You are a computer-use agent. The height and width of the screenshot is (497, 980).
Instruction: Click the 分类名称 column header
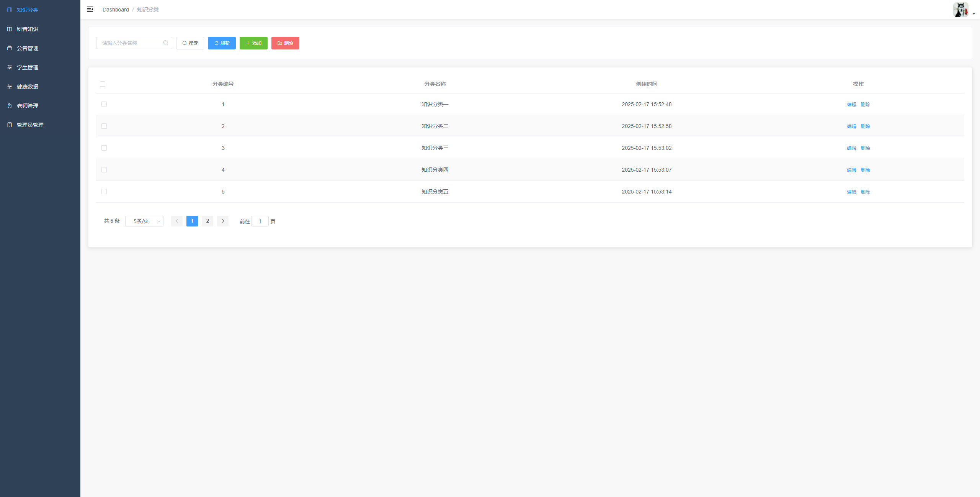[x=435, y=84]
